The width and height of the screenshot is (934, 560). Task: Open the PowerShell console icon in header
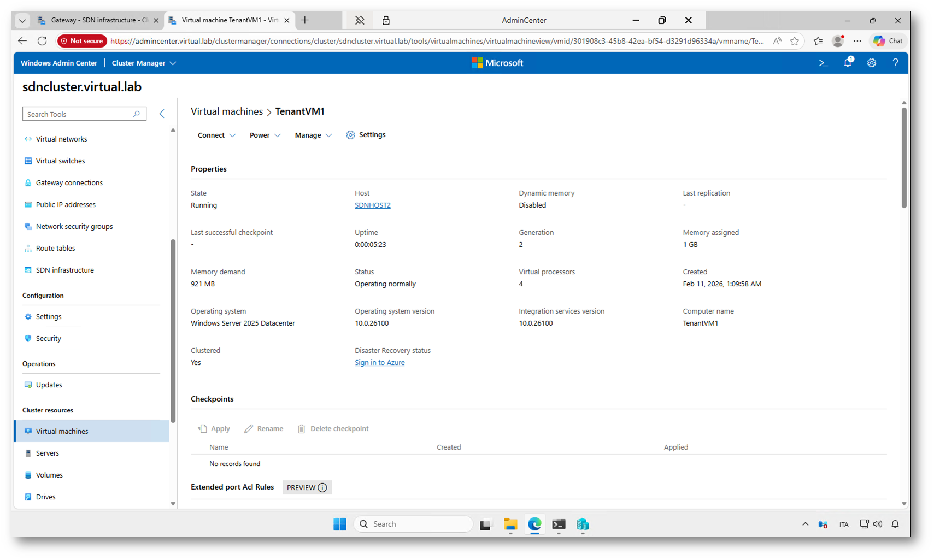(x=823, y=63)
